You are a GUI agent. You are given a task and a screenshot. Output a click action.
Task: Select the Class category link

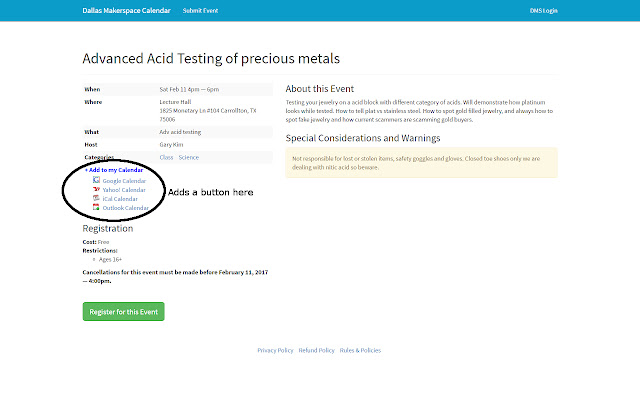(x=166, y=157)
